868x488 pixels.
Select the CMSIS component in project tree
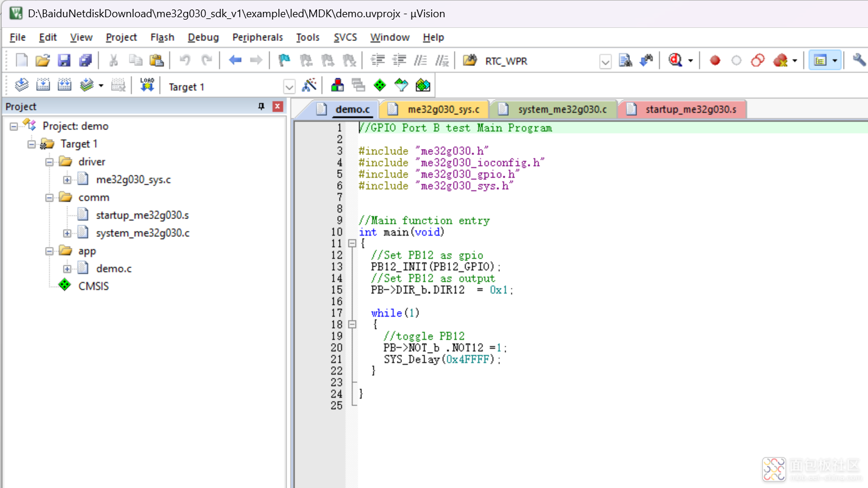point(93,286)
